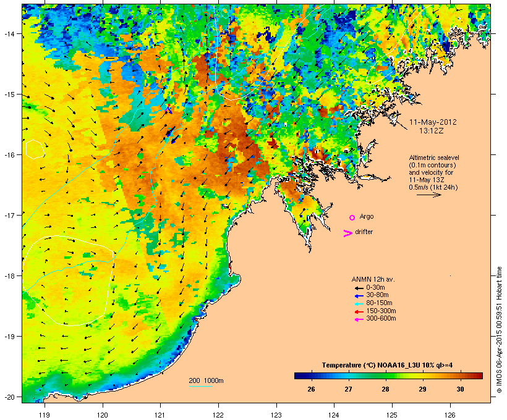Click the magenta drifter arrowhead legend symbol
Screen dimensions: 507x420
[347, 233]
